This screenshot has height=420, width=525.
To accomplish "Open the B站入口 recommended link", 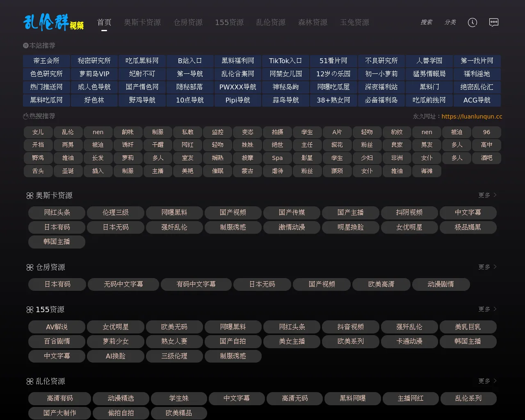I will point(190,61).
